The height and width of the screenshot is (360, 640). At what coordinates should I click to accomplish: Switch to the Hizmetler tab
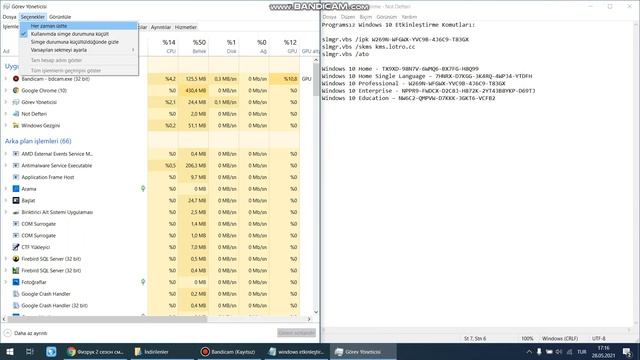pos(186,27)
